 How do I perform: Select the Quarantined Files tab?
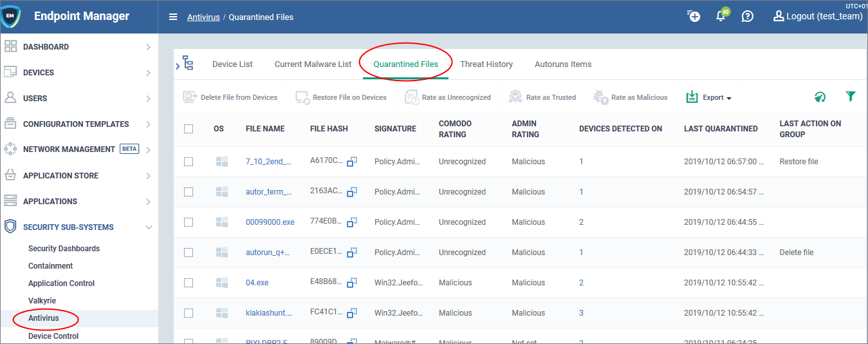[405, 64]
